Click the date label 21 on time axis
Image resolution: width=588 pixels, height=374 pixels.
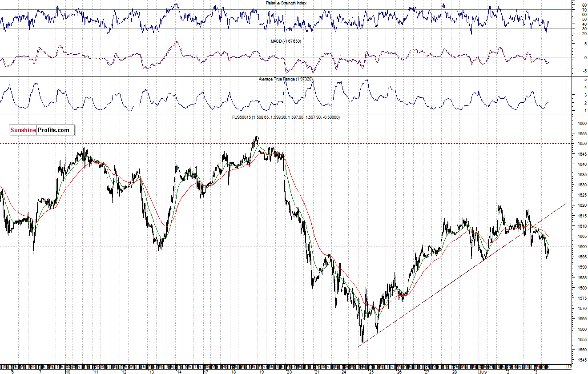[x=317, y=371]
